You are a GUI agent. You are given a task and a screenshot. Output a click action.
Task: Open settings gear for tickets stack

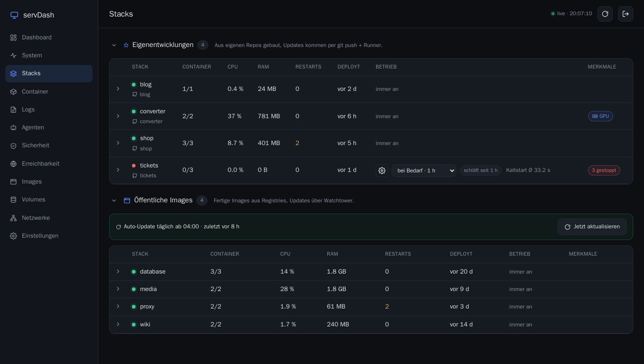(x=382, y=171)
